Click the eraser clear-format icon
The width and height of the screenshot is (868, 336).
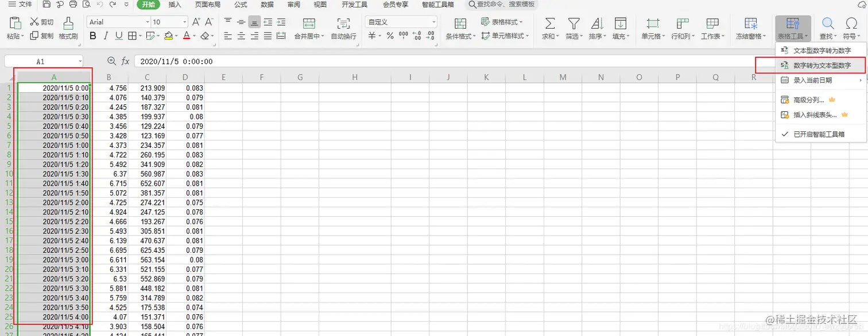point(206,36)
